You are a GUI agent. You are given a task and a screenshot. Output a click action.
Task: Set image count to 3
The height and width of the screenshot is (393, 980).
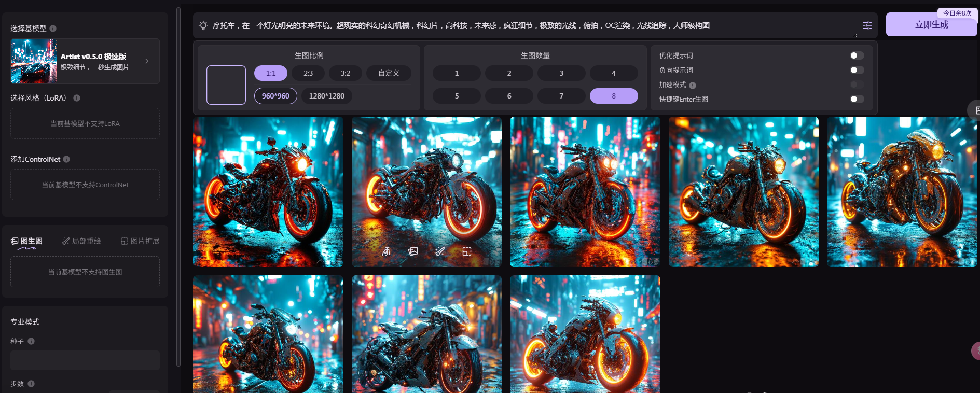click(x=561, y=73)
